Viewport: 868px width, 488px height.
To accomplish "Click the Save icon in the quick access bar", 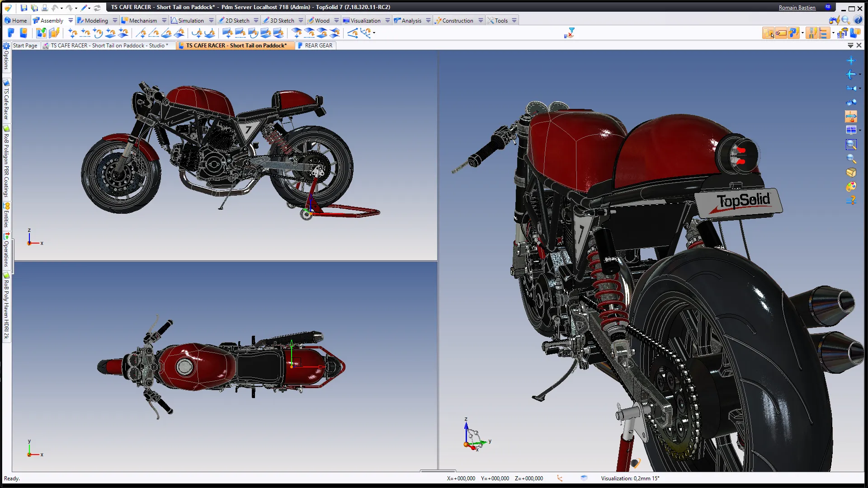I will (x=24, y=8).
